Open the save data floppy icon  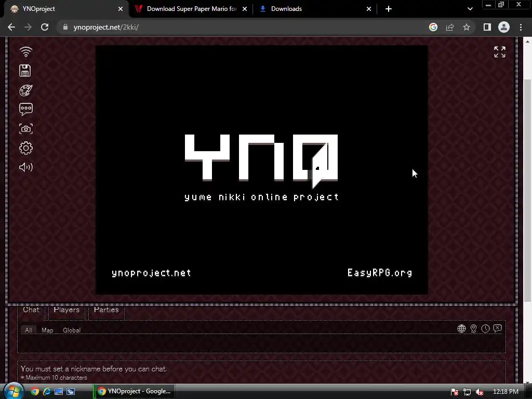tap(25, 71)
